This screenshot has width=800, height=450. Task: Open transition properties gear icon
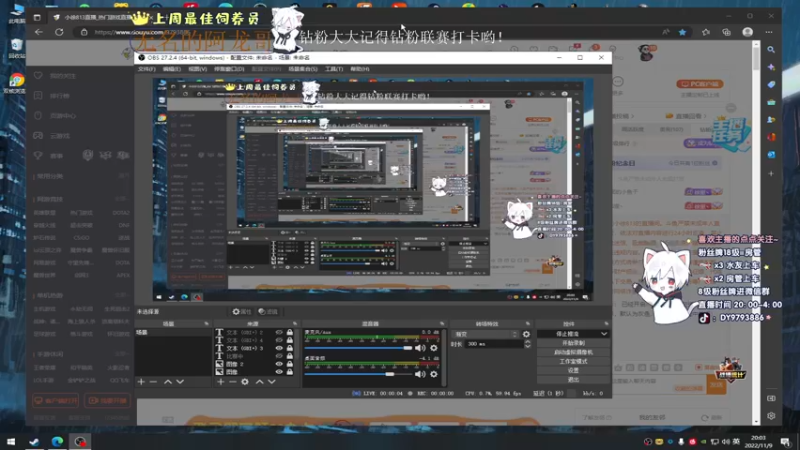(526, 334)
